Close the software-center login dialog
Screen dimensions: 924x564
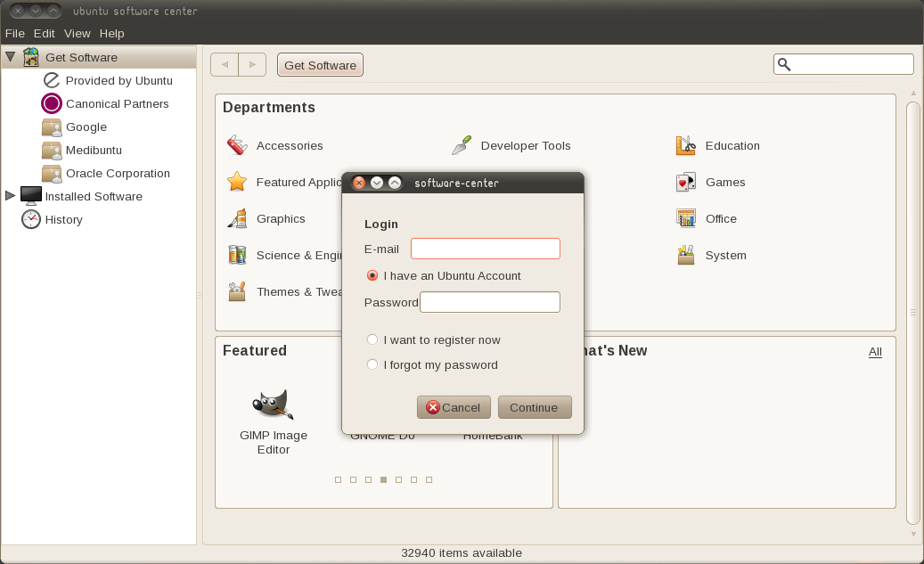[359, 183]
